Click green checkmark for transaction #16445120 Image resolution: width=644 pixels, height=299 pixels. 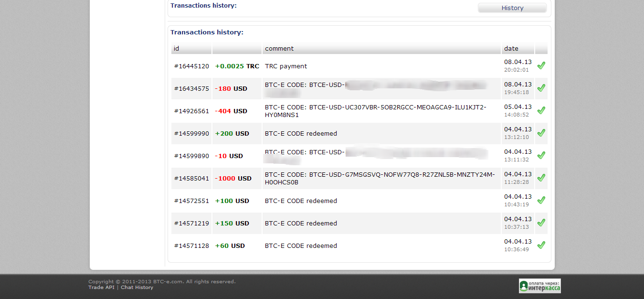(541, 66)
